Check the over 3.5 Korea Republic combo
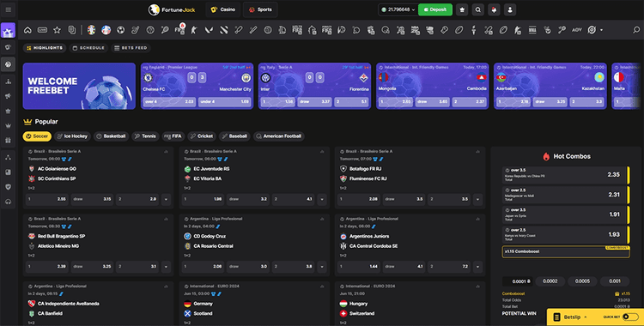Image resolution: width=644 pixels, height=326 pixels. click(566, 174)
